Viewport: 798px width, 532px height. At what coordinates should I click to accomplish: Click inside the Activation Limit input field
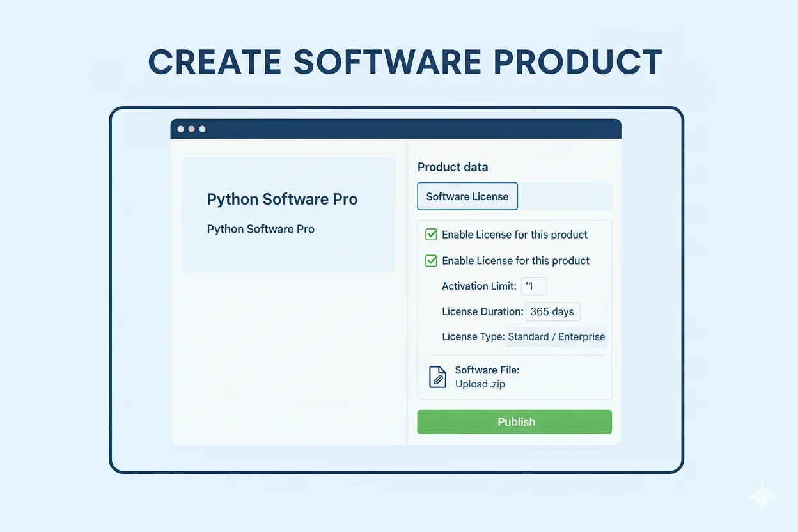pos(535,286)
